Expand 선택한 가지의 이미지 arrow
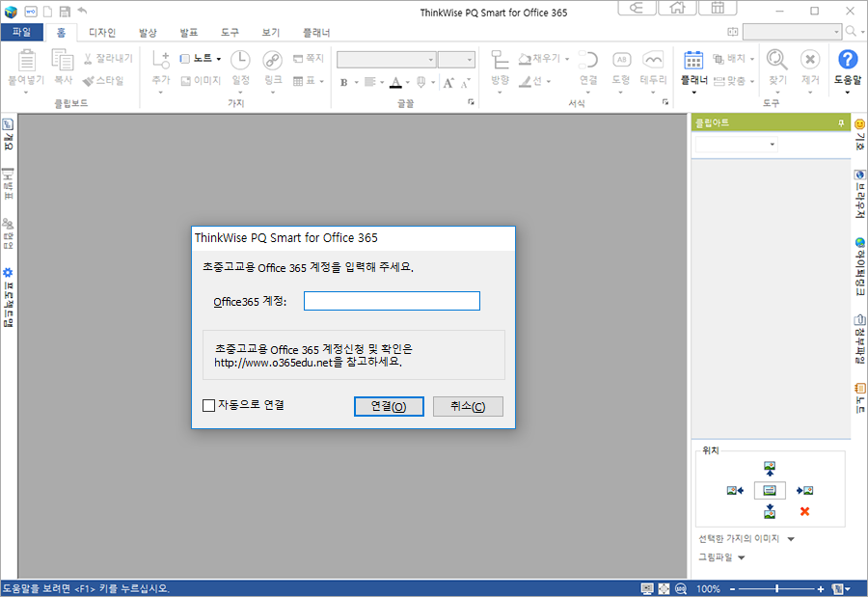The image size is (868, 597). pos(791,539)
